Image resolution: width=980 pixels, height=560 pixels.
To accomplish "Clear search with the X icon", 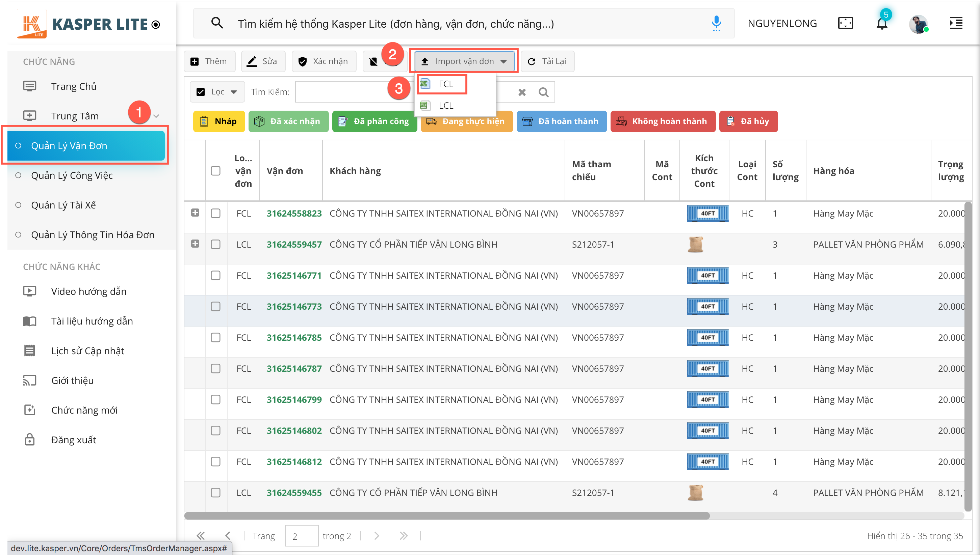I will (522, 92).
